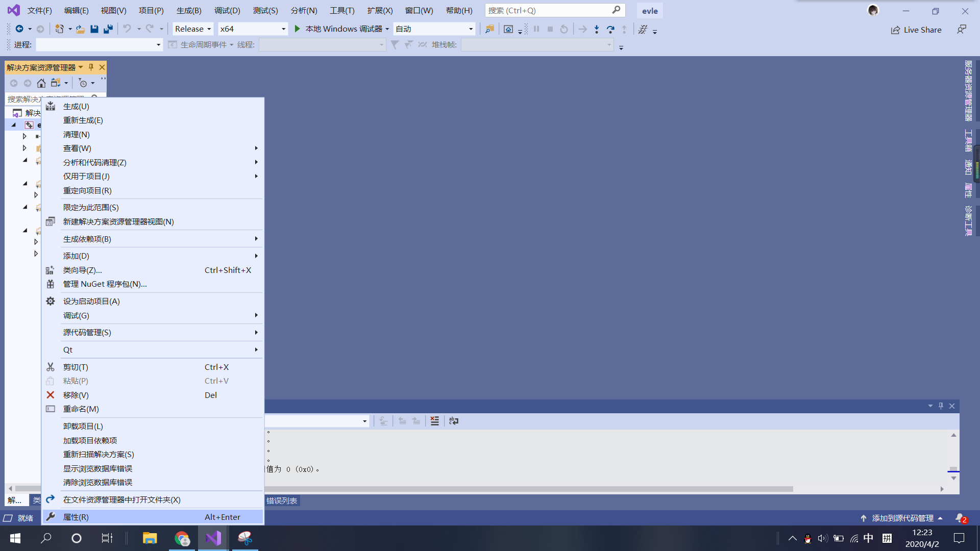The image size is (980, 551).
Task: Click the NuGet package manager icon
Action: coord(51,284)
